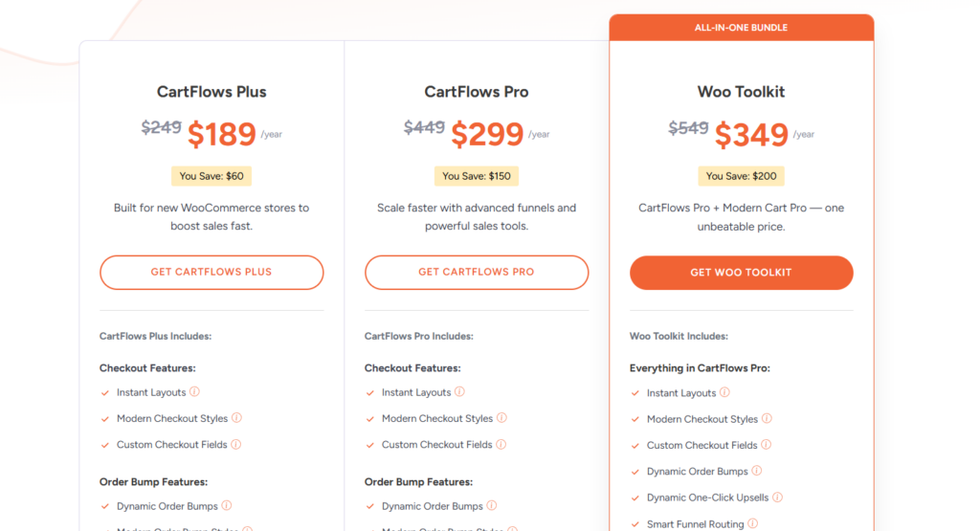Viewport: 980px width, 531px height.
Task: Choose the Get Woo Toolkit button
Action: coord(741,273)
